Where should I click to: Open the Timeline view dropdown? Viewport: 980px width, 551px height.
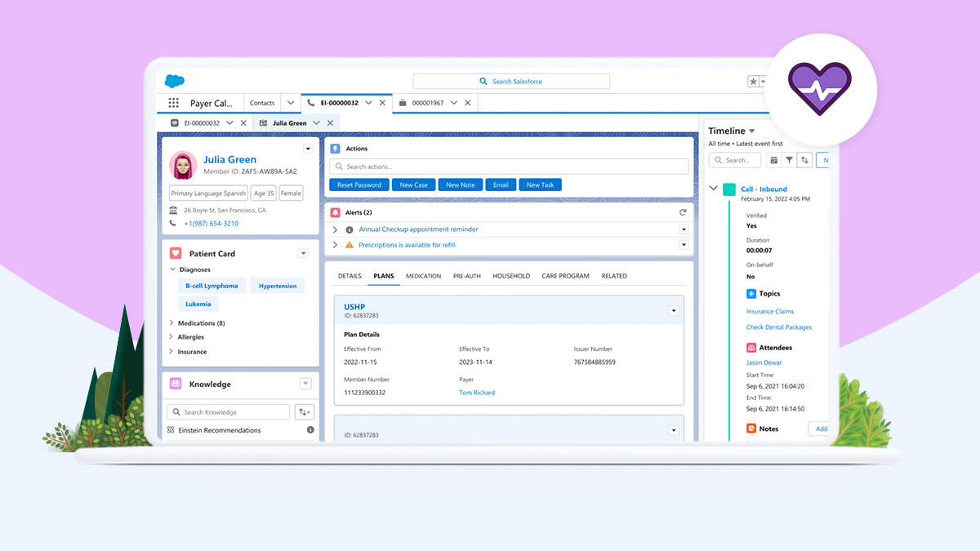tap(752, 130)
